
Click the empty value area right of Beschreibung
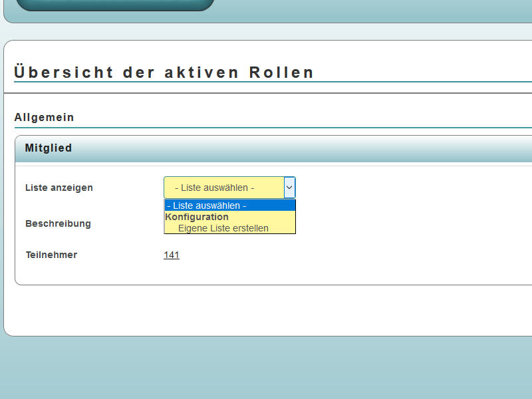pos(399,223)
